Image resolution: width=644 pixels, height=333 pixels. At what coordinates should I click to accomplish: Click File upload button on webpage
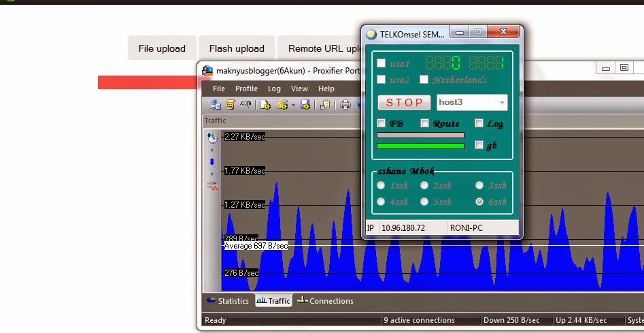pyautogui.click(x=162, y=48)
